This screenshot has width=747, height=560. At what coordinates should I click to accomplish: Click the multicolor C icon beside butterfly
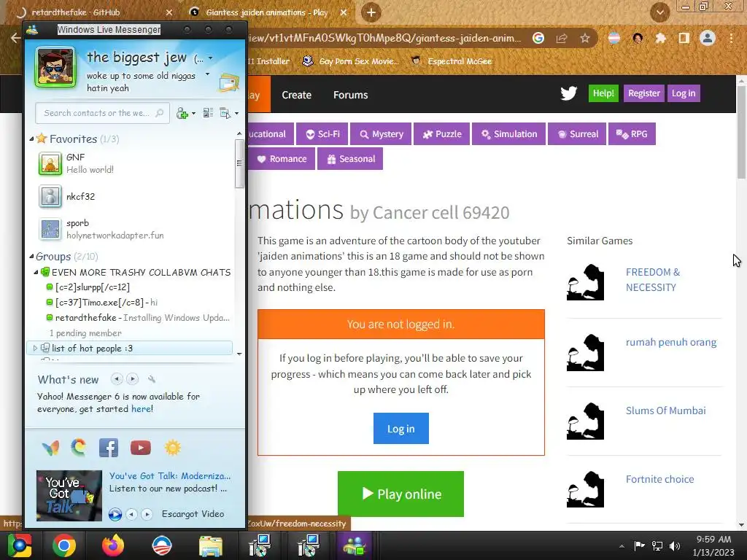[79, 448]
